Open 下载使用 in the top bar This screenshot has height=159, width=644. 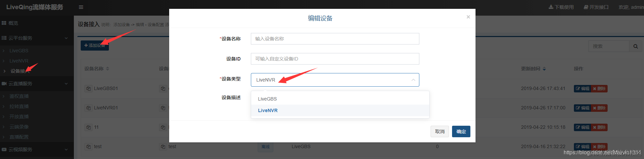point(561,7)
